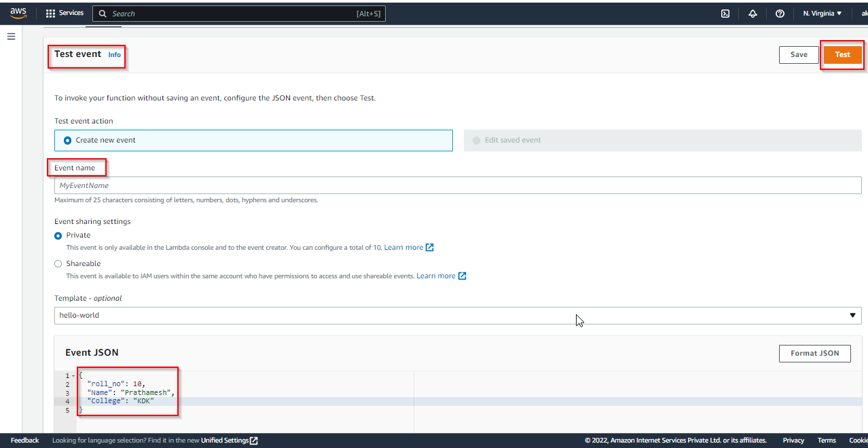Click the Event name input field
868x448 pixels.
point(457,185)
